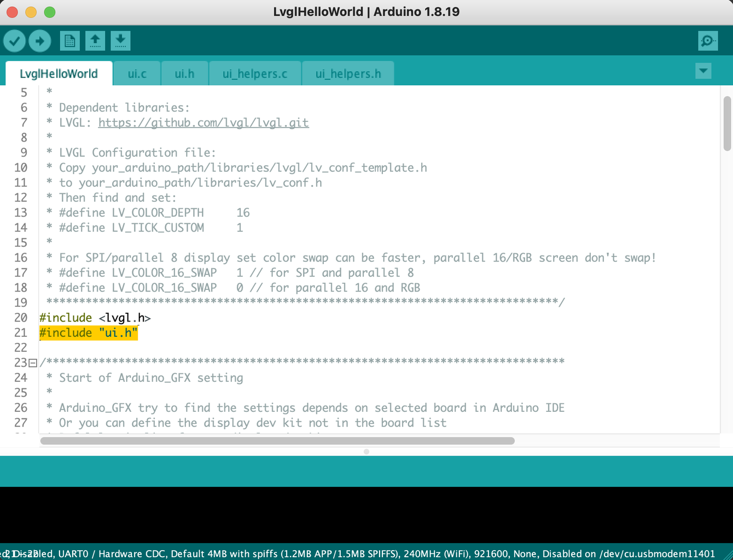Switch to the ui.h tab
The height and width of the screenshot is (560, 733).
pyautogui.click(x=184, y=74)
